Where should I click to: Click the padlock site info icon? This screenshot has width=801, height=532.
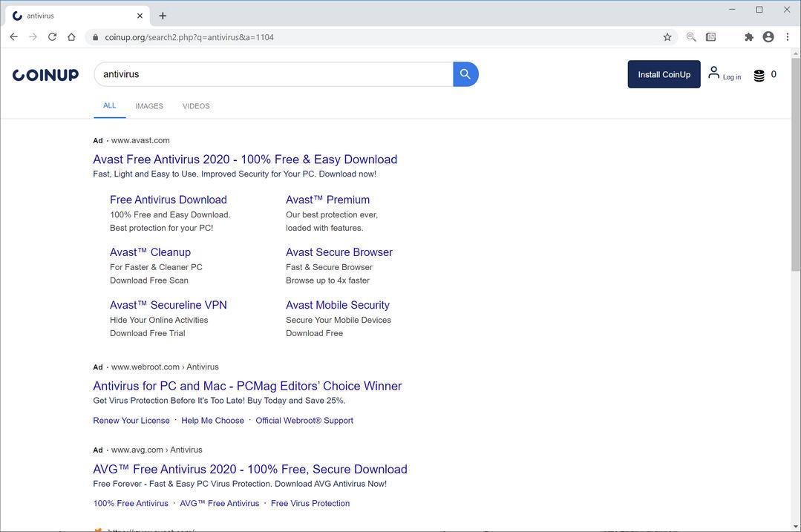pyautogui.click(x=95, y=37)
